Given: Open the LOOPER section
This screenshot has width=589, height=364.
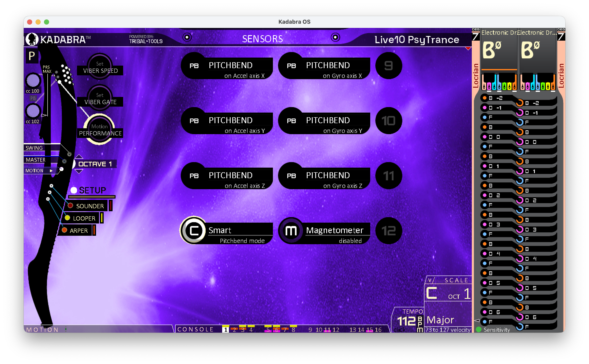Looking at the screenshot, I should (x=84, y=218).
